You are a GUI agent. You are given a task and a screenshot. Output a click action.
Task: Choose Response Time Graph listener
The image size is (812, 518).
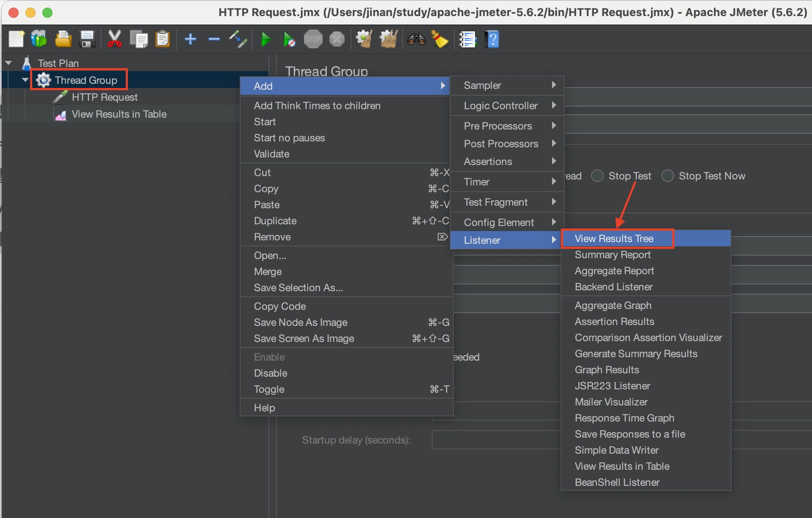click(x=646, y=418)
